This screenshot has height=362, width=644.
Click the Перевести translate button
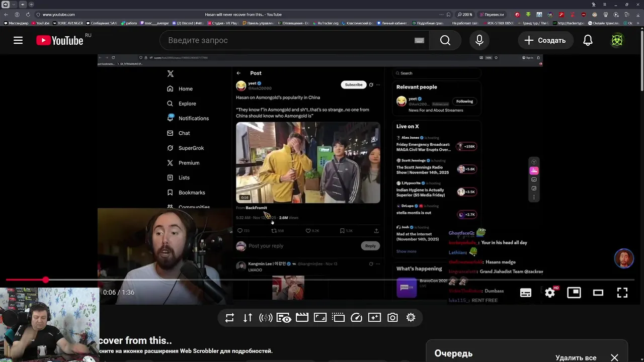pyautogui.click(x=492, y=15)
